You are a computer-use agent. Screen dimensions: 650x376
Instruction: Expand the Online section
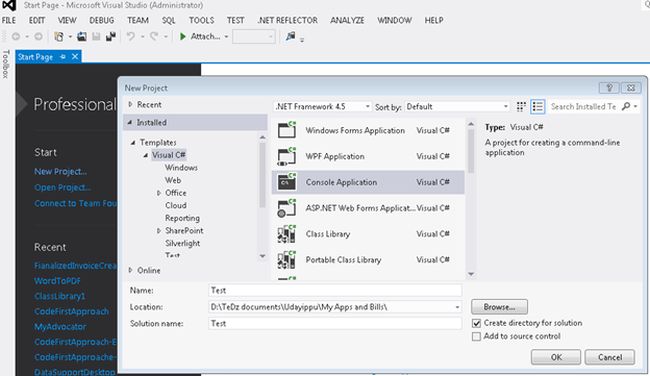click(x=130, y=270)
